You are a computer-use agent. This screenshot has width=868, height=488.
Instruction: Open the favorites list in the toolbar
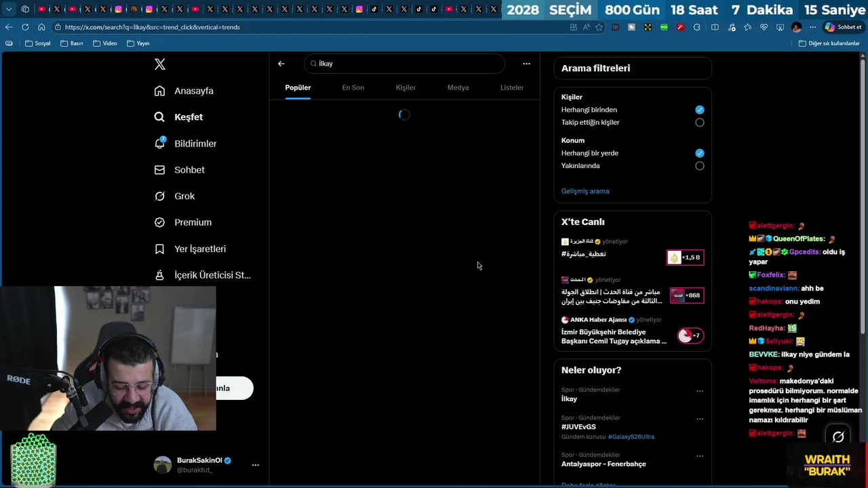pos(747,27)
